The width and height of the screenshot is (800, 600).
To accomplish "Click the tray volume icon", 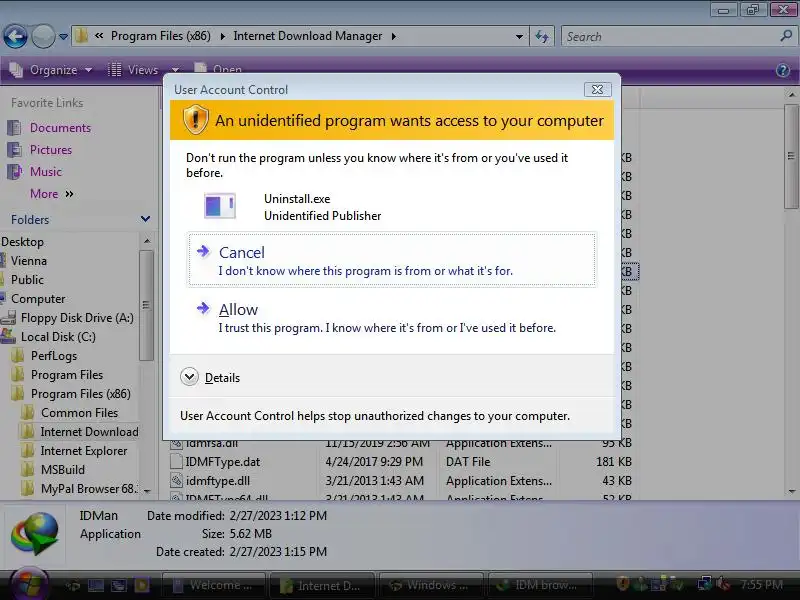I will pyautogui.click(x=722, y=583).
